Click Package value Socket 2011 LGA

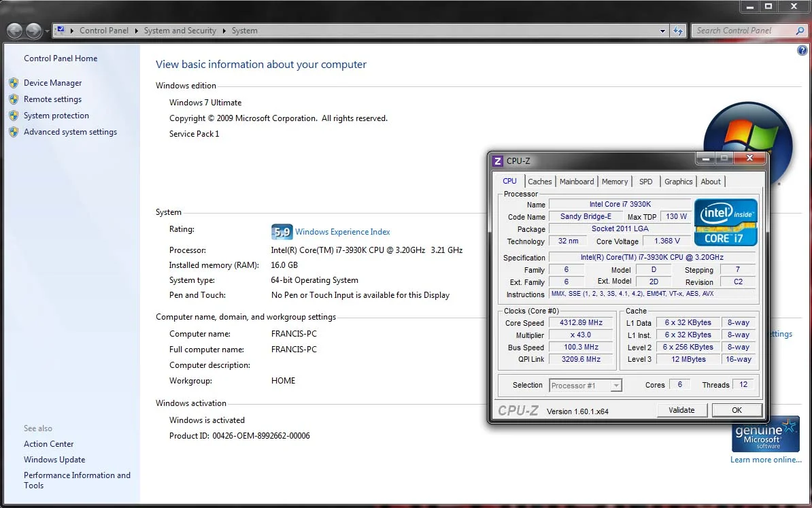(620, 228)
